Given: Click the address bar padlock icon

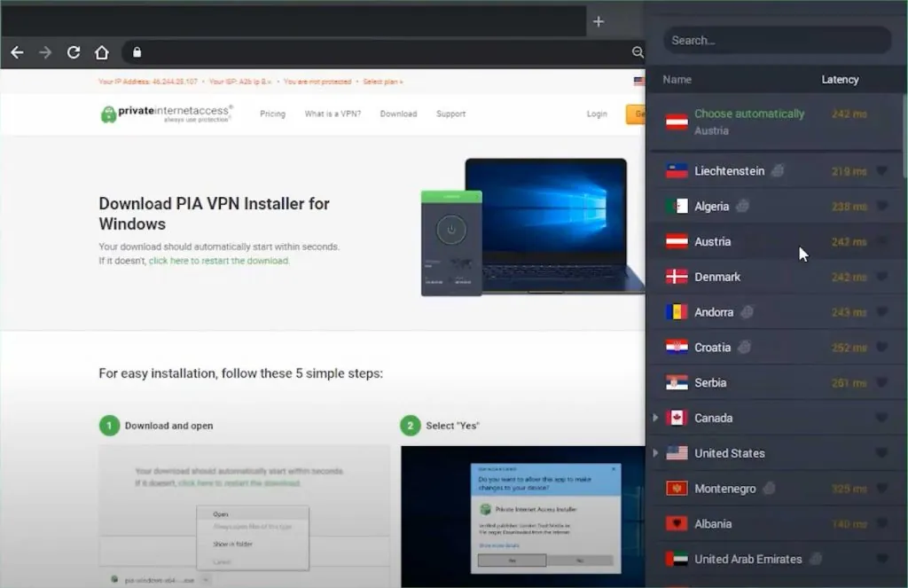Looking at the screenshot, I should [137, 52].
